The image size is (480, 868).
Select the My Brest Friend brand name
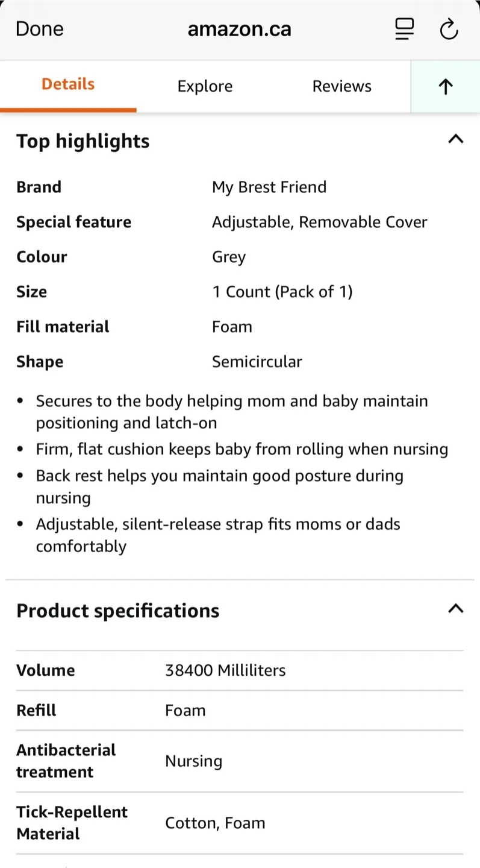[x=269, y=187]
